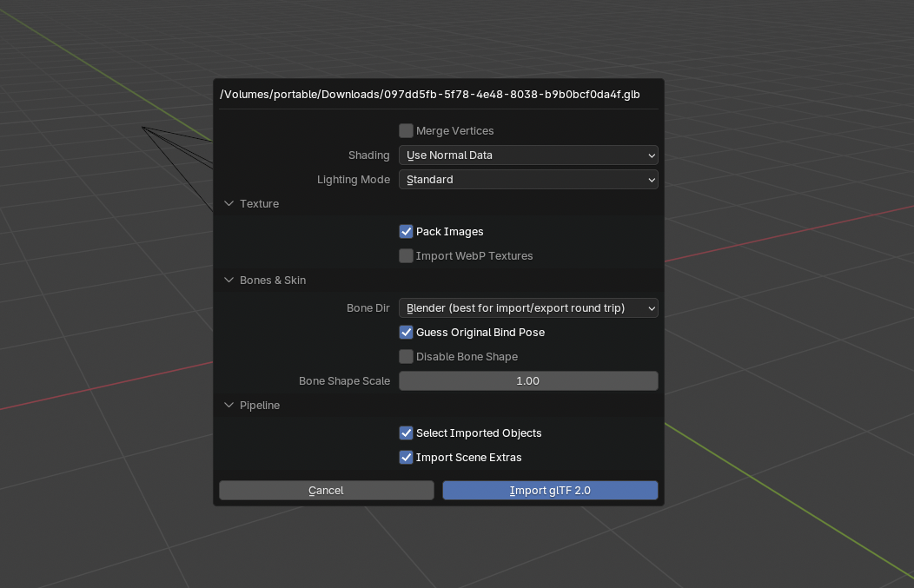Toggle Guess Original Bind Pose off
The image size is (914, 588).
406,333
